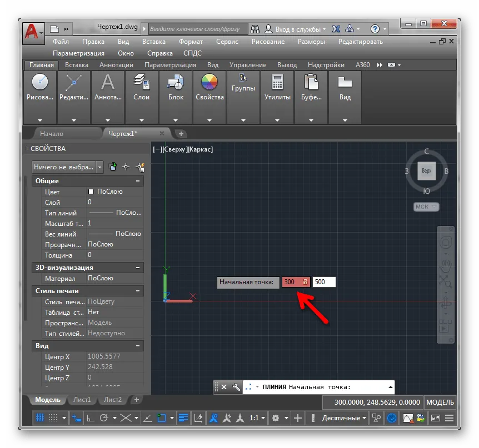Click the МОДЕЛЬ status bar button
Screen dimensions: 479x448
click(440, 402)
